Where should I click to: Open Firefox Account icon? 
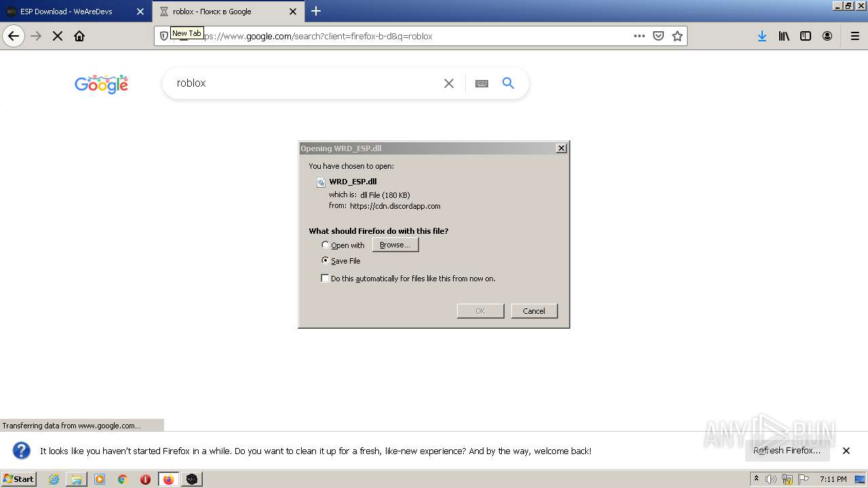tap(827, 36)
